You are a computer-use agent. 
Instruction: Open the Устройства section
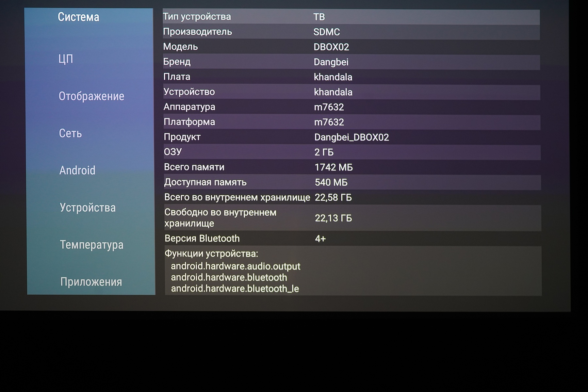pos(88,207)
